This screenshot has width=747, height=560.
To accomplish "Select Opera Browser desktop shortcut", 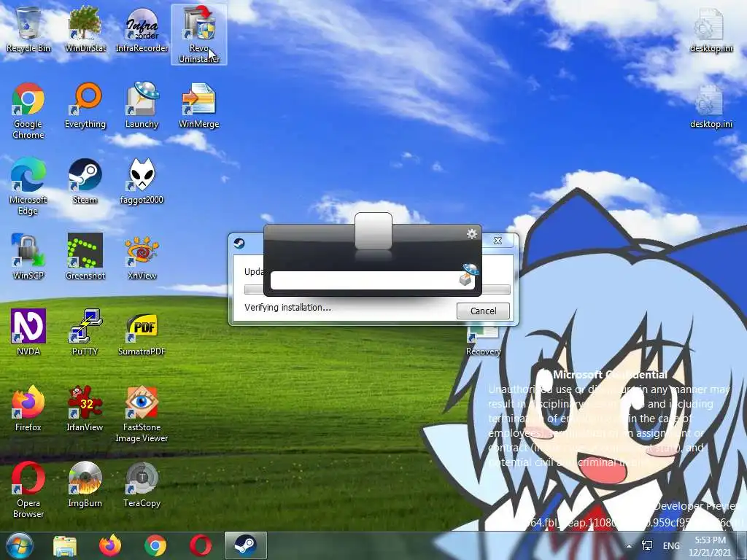I will (28, 489).
